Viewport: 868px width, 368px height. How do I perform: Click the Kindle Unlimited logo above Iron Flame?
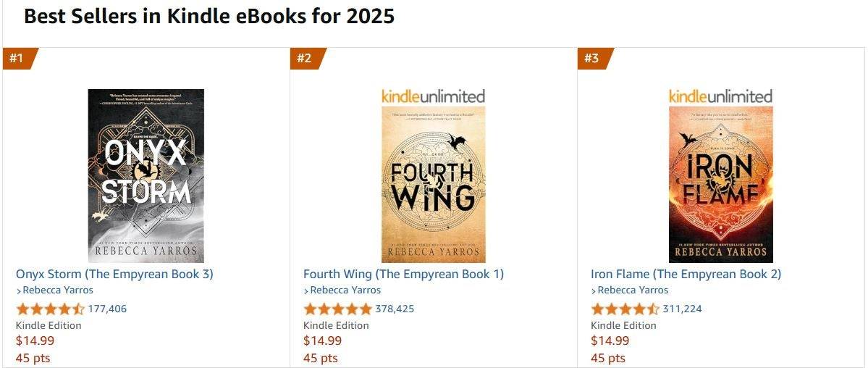coord(720,96)
